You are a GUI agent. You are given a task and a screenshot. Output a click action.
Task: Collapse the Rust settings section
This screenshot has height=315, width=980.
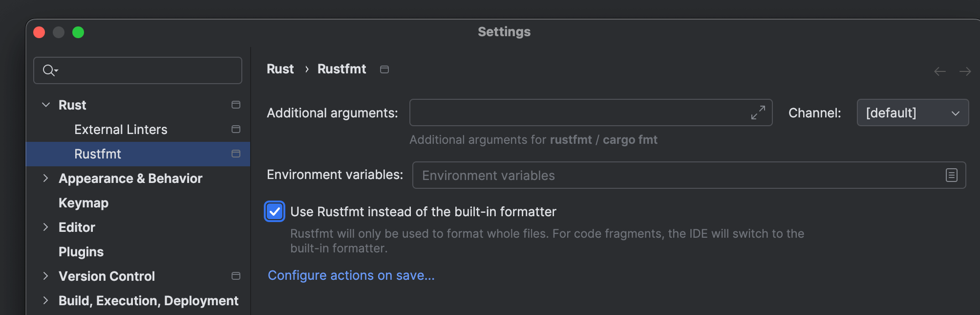(46, 105)
